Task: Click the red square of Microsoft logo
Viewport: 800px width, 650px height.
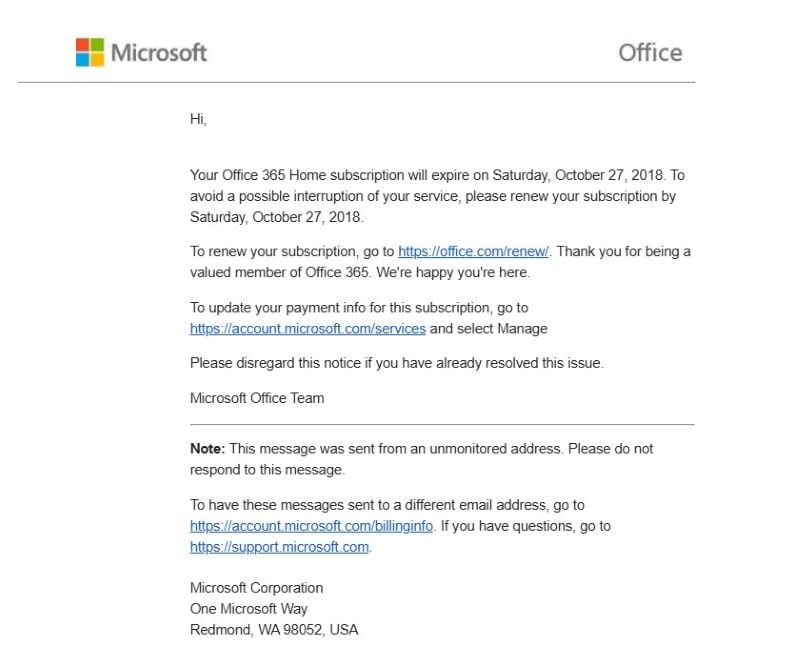Action: [x=83, y=45]
